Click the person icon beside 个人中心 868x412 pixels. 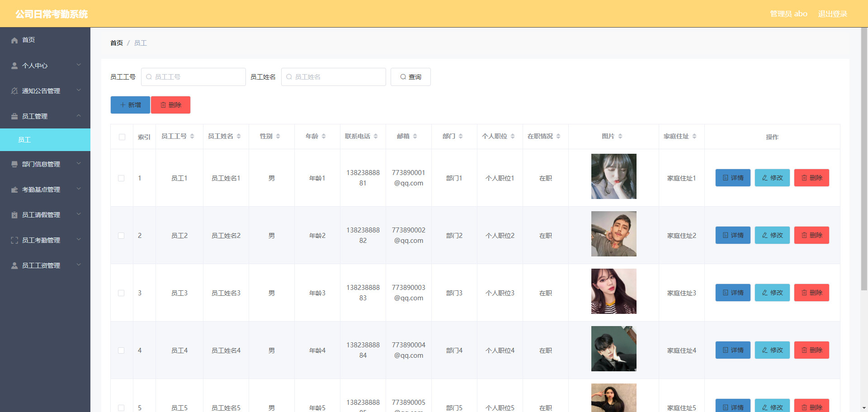[x=14, y=66]
